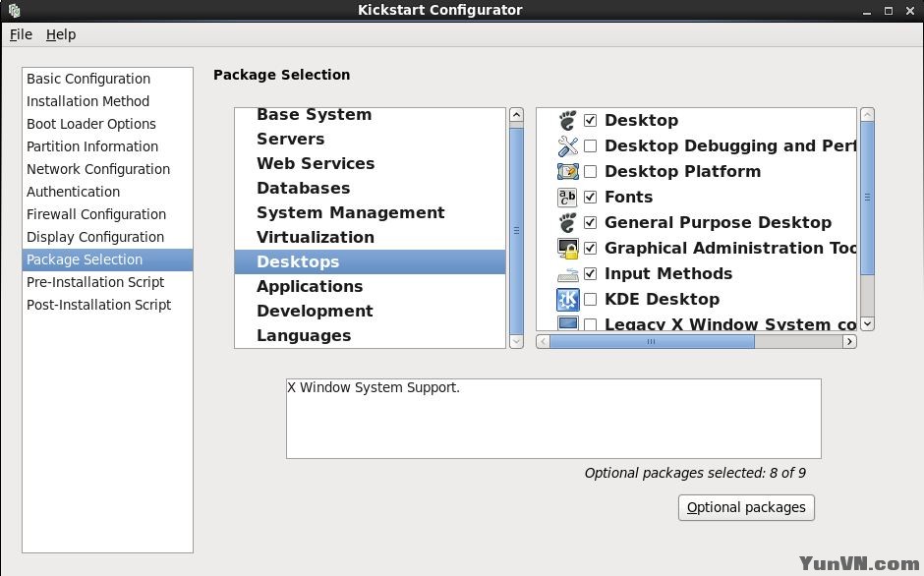
Task: Click the Desktop Platform package icon
Action: coord(568,172)
